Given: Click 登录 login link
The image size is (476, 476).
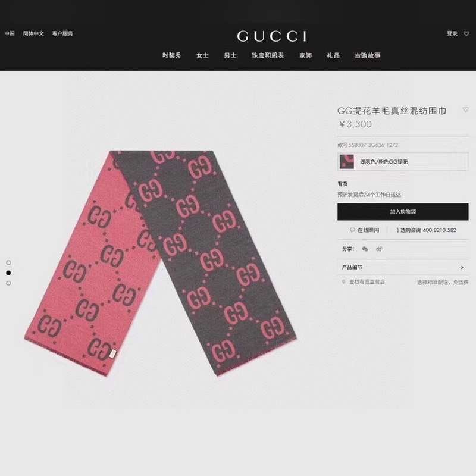Looking at the screenshot, I should (x=452, y=33).
